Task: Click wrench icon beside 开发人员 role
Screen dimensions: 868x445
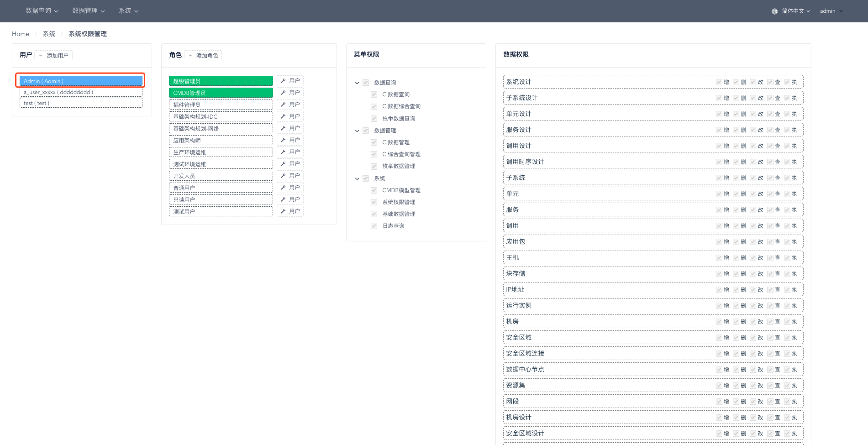Action: 283,176
